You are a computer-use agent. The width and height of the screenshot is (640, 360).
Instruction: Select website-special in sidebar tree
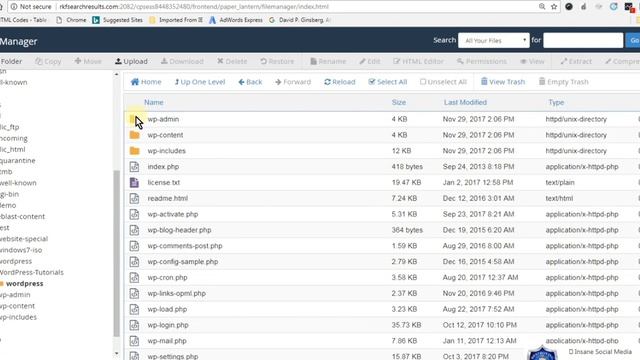pos(24,239)
